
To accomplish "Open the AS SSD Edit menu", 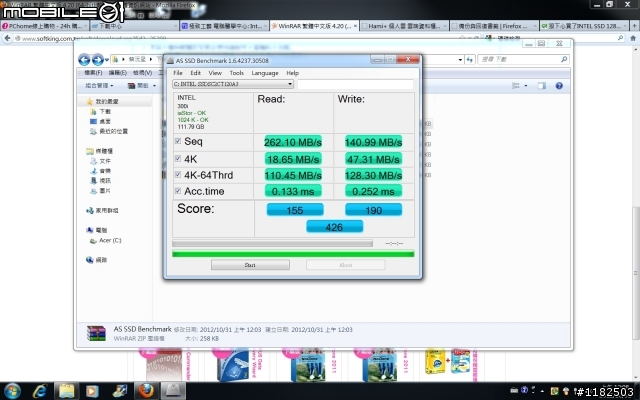I will pos(196,73).
